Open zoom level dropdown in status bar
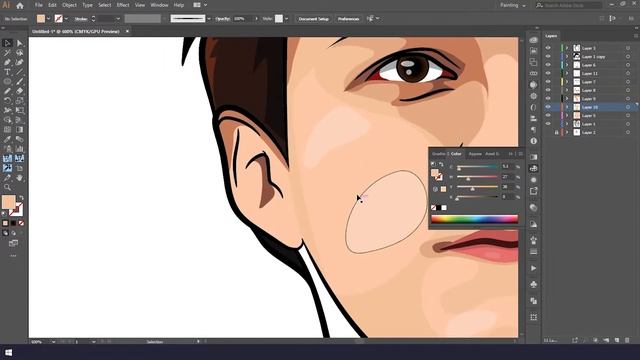This screenshot has width=640, height=360. 53,342
